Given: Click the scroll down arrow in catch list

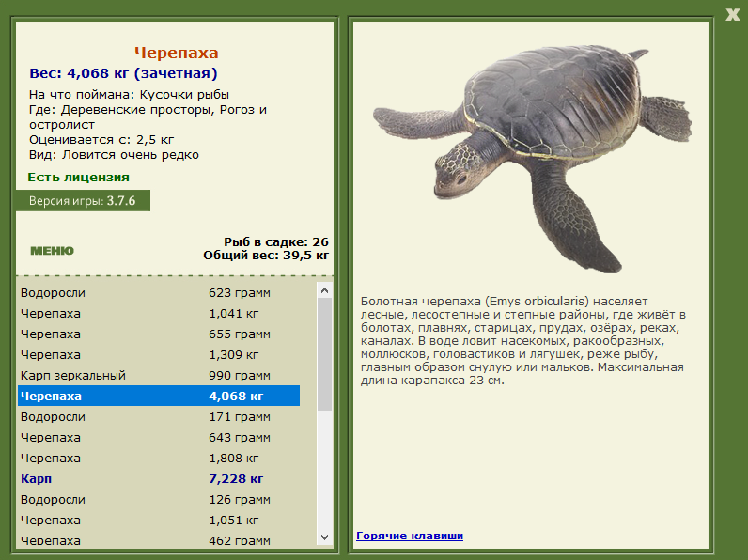Looking at the screenshot, I should click(325, 537).
